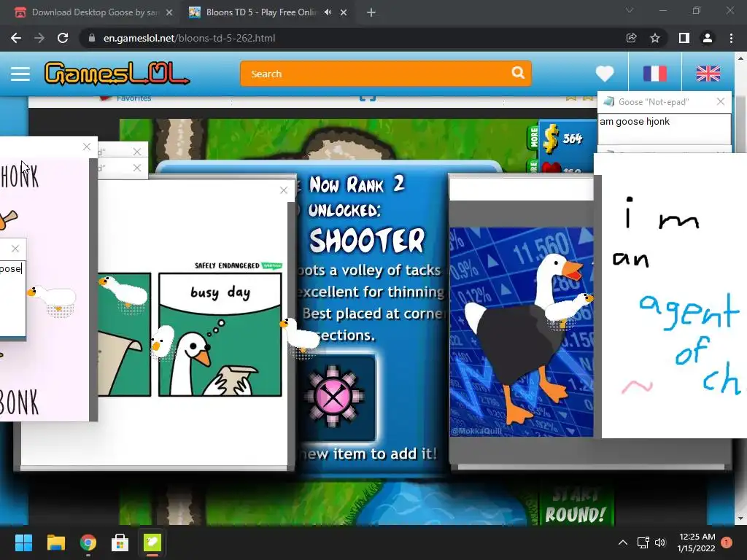The height and width of the screenshot is (560, 747).
Task: Show hidden system tray icons
Action: pyautogui.click(x=623, y=542)
